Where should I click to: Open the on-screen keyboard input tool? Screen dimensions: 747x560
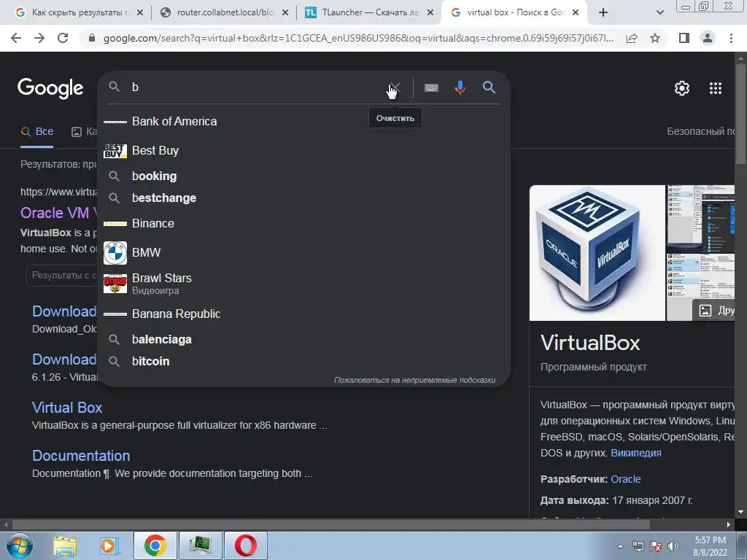431,87
